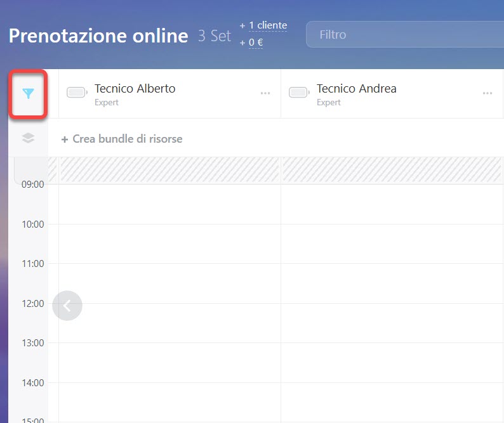Open Tecnico Alberto's three-dot options menu
This screenshot has height=423, width=504.
coord(265,93)
